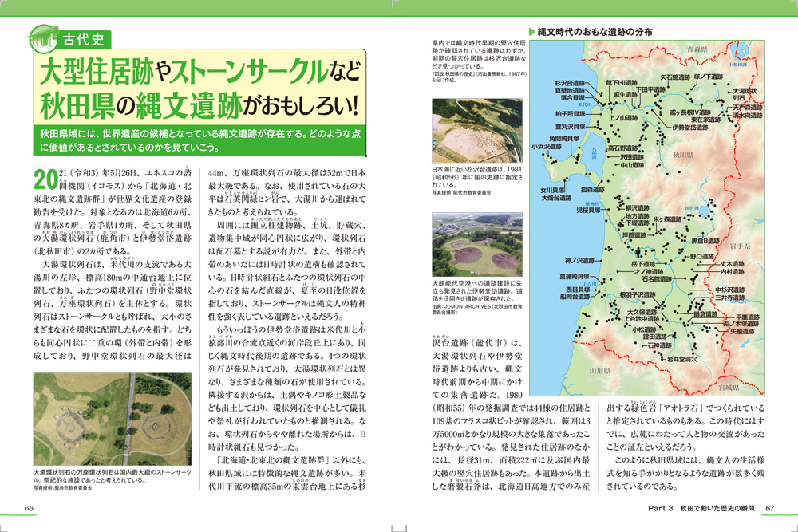Click the 柏子所貝塚 map label
The width and height of the screenshot is (798, 532).
570,114
